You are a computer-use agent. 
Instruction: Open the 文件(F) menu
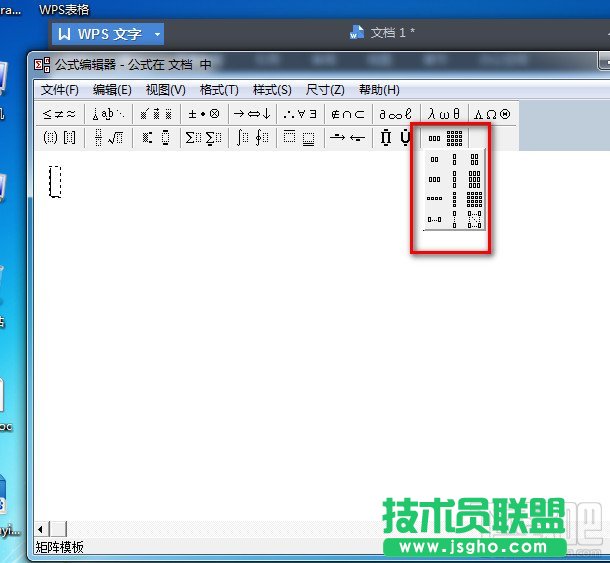pos(60,90)
